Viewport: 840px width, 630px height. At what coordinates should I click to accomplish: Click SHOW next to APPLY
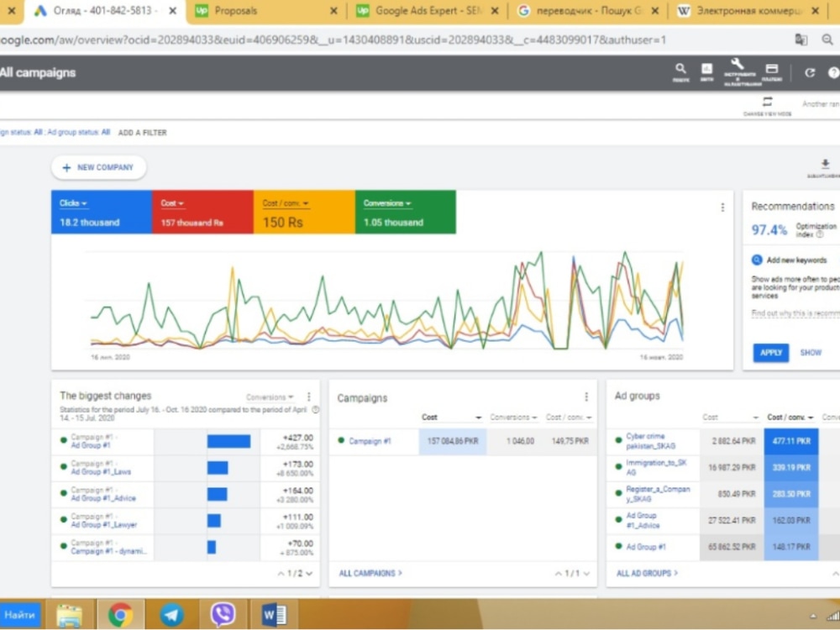pyautogui.click(x=811, y=353)
